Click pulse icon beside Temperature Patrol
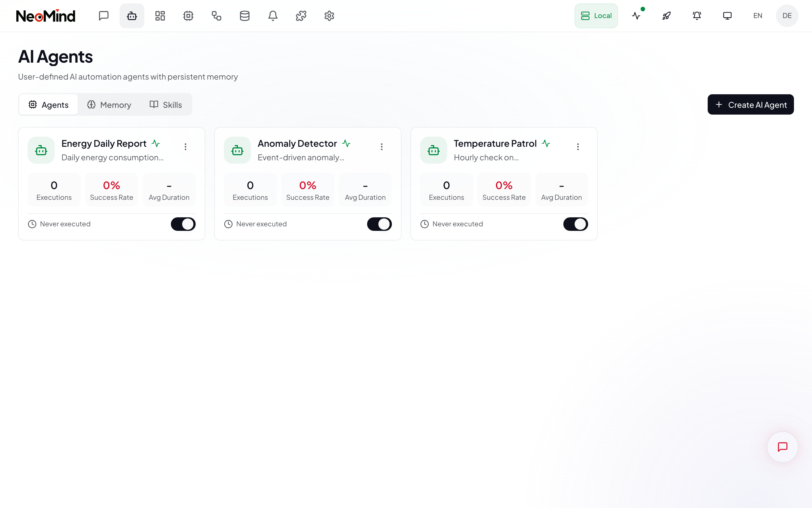This screenshot has height=508, width=812. point(546,143)
